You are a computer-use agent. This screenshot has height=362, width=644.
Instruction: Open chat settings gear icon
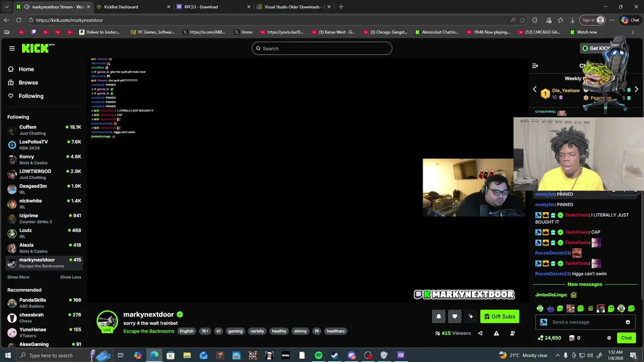pyautogui.click(x=609, y=338)
